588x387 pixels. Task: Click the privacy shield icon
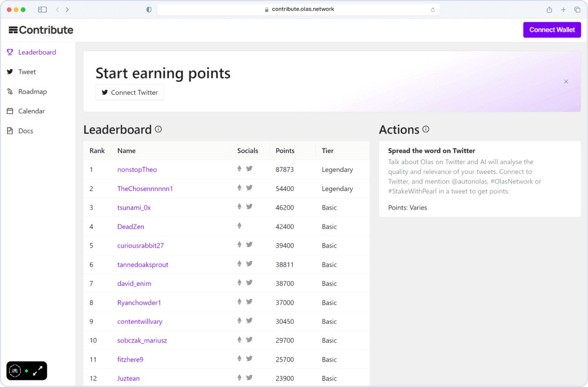point(149,10)
